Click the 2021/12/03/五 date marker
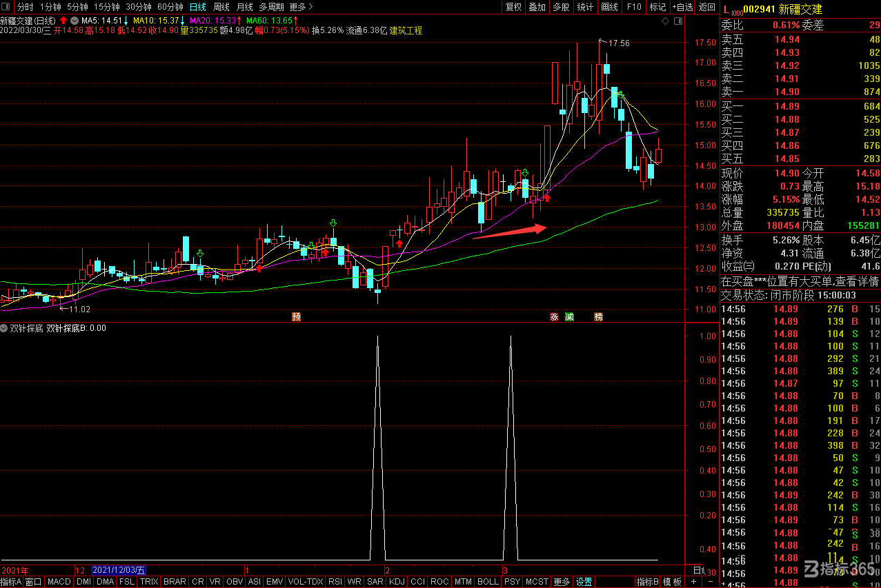The image size is (881, 588). (119, 571)
